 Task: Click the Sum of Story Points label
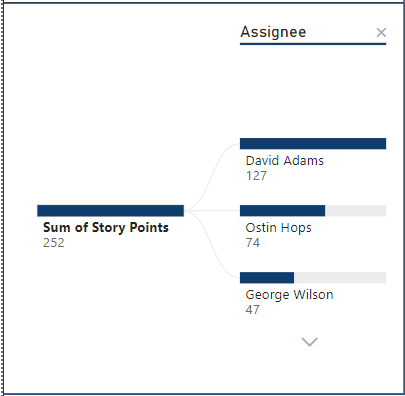point(106,228)
